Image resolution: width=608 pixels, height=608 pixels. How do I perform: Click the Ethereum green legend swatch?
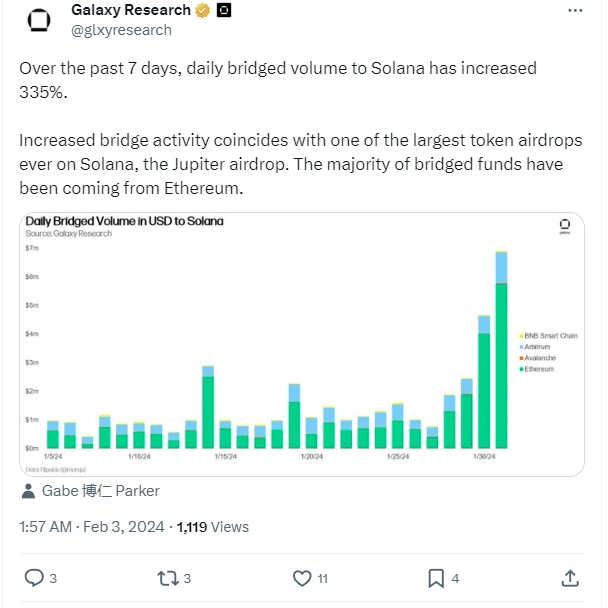pos(522,369)
